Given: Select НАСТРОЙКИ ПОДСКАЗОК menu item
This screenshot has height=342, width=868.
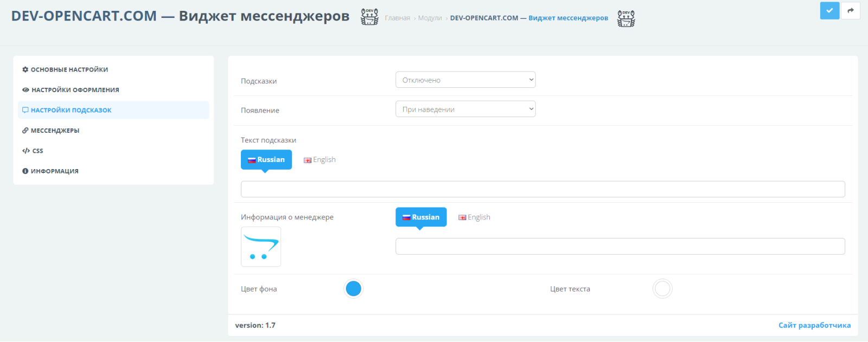Looking at the screenshot, I should point(113,110).
